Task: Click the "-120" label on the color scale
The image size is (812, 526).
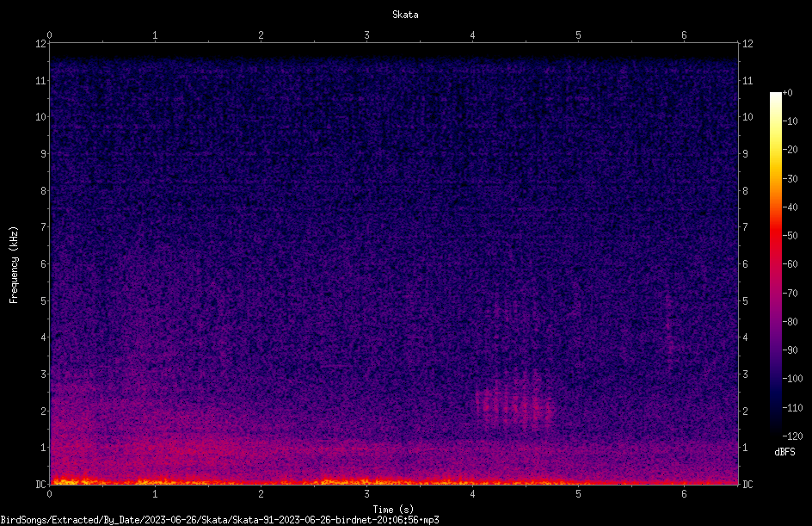Action: coord(792,436)
